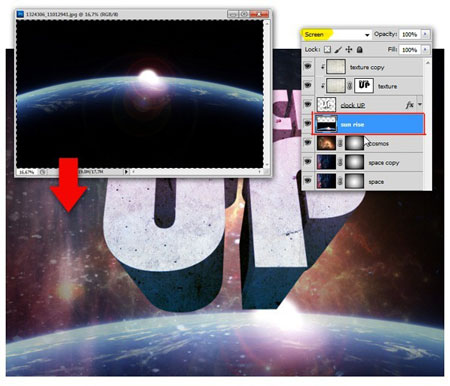
Task: Open the Screen blend mode dropdown
Action: coord(337,34)
